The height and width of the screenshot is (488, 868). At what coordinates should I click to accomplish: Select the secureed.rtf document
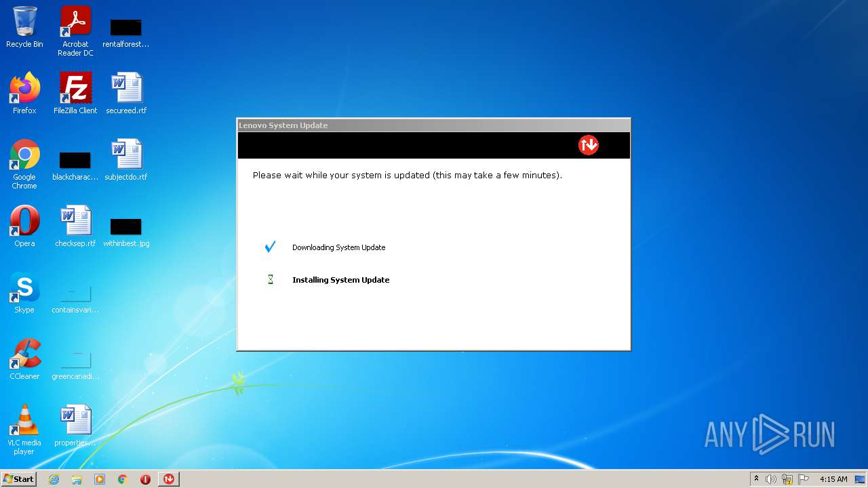point(126,94)
